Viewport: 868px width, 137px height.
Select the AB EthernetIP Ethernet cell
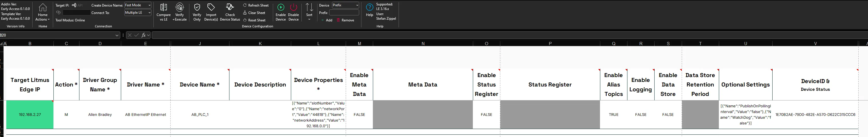pos(145,114)
